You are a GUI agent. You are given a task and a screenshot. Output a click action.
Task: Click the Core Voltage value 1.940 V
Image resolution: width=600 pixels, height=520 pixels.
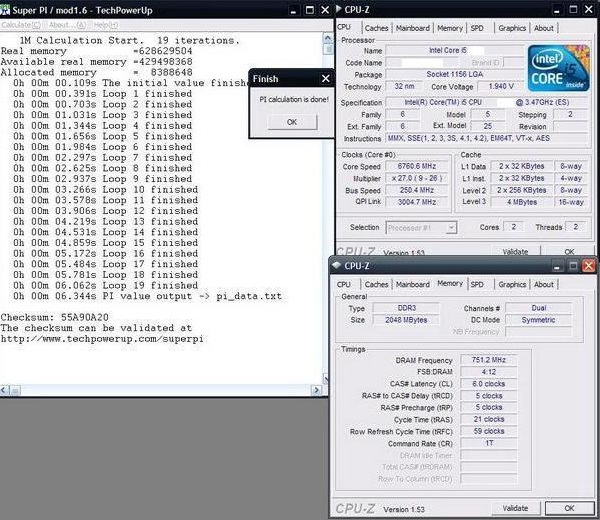click(501, 86)
